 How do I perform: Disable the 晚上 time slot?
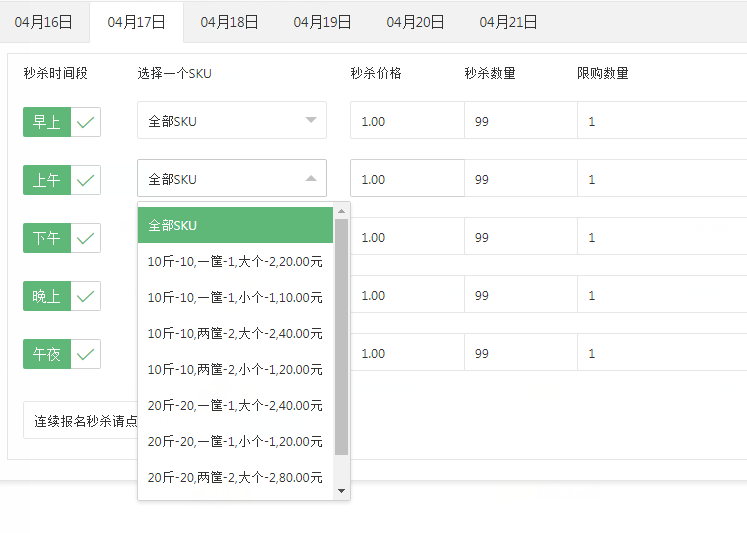62,296
